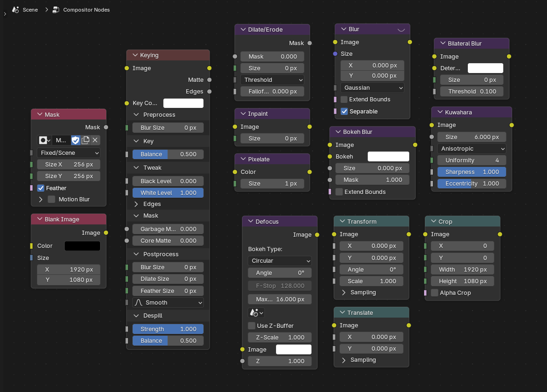Duplicate the mask with the new copy icon
Viewport: 547px width, 392px height.
coord(86,140)
